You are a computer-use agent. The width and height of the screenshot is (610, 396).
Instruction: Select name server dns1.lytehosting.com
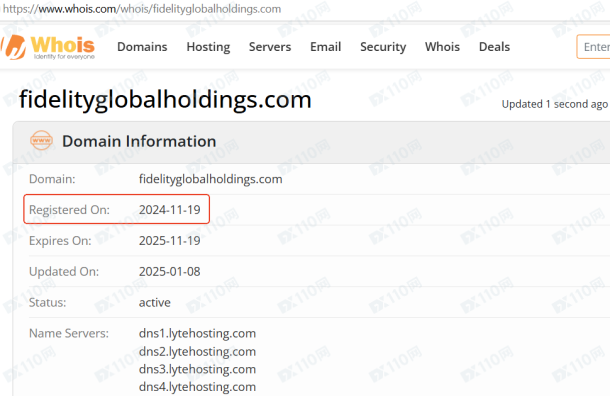[197, 333]
